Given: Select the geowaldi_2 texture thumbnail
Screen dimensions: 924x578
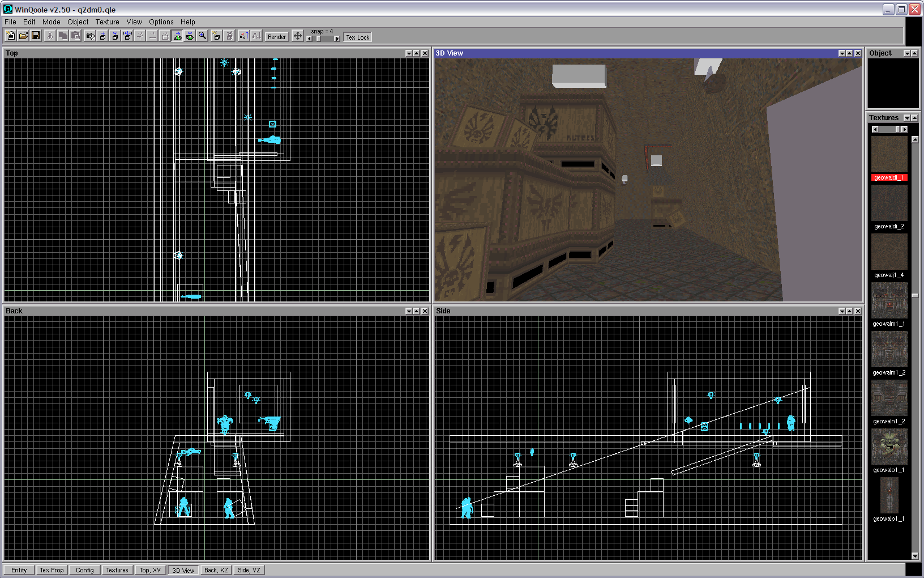Looking at the screenshot, I should 889,203.
